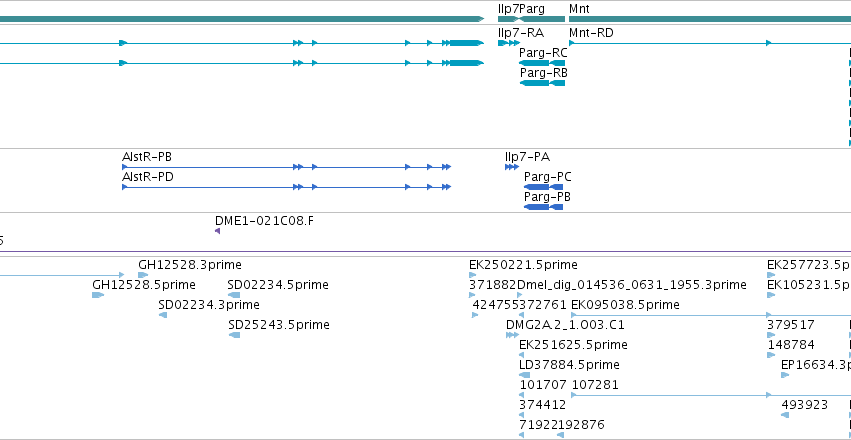Select feature 101707

522,396
